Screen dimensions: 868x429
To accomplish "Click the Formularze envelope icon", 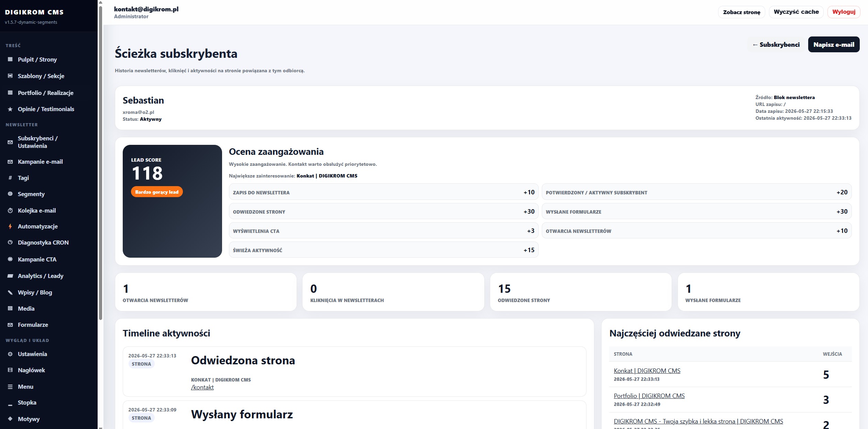I will pyautogui.click(x=10, y=325).
